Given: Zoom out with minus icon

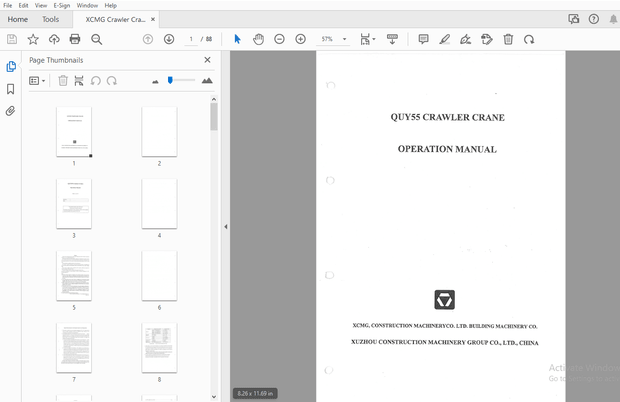Looking at the screenshot, I should click(x=279, y=39).
